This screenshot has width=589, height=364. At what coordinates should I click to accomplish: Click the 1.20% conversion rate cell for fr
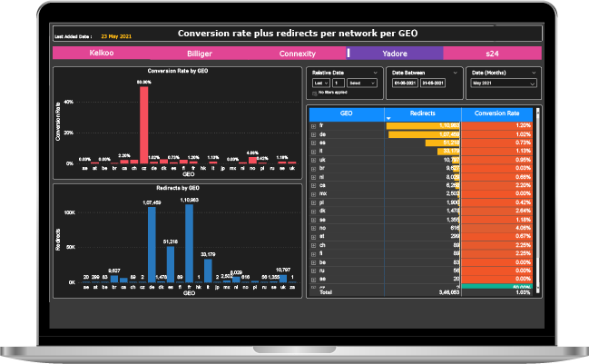tap(497, 125)
